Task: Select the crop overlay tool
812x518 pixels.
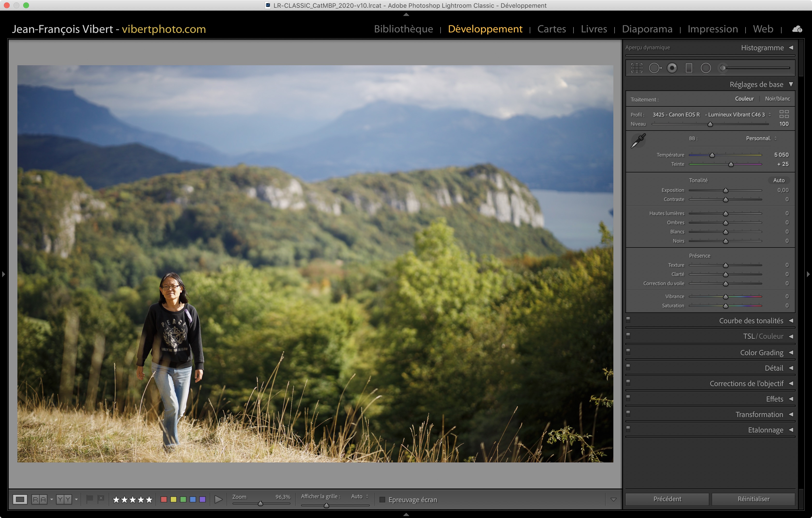Action: click(x=636, y=68)
